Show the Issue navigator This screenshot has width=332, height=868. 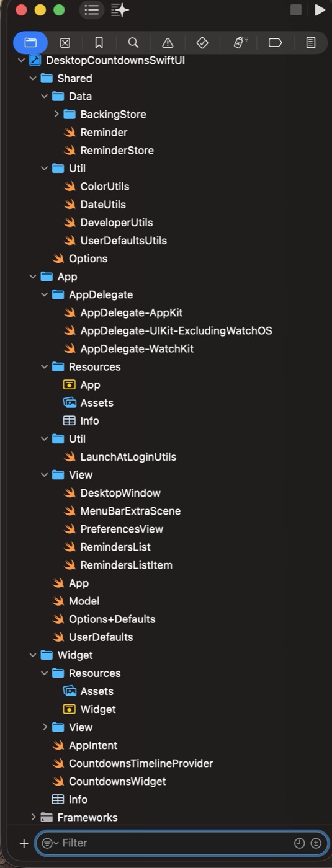168,43
